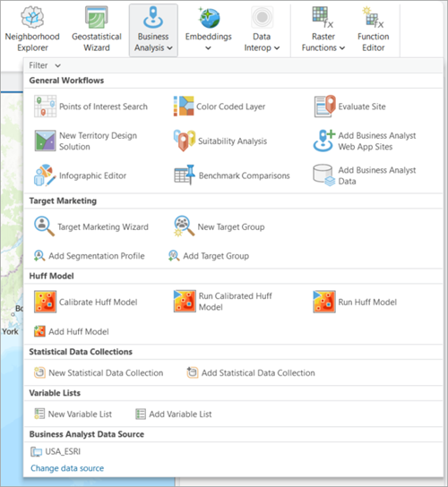
Task: Click the Run Huff Model label
Action: (367, 302)
